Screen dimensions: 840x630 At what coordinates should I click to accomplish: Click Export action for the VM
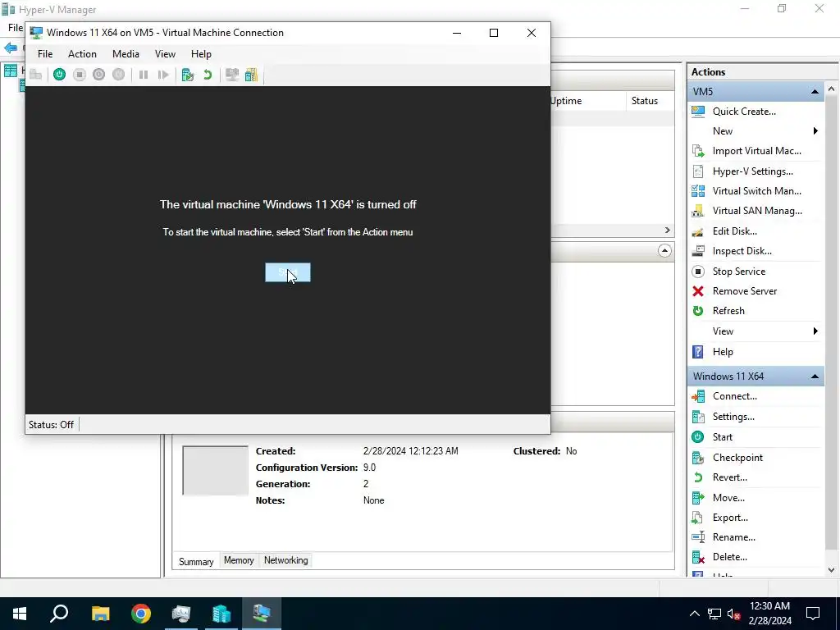730,518
